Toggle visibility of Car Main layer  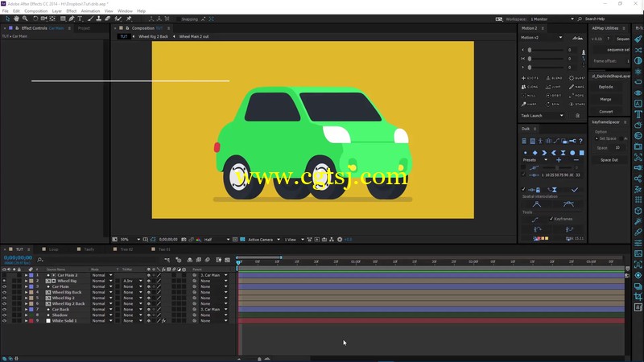(4, 286)
